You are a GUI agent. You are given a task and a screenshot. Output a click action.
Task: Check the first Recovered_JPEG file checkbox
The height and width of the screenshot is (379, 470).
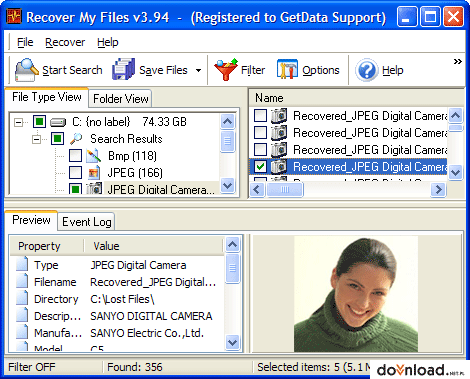[x=260, y=116]
